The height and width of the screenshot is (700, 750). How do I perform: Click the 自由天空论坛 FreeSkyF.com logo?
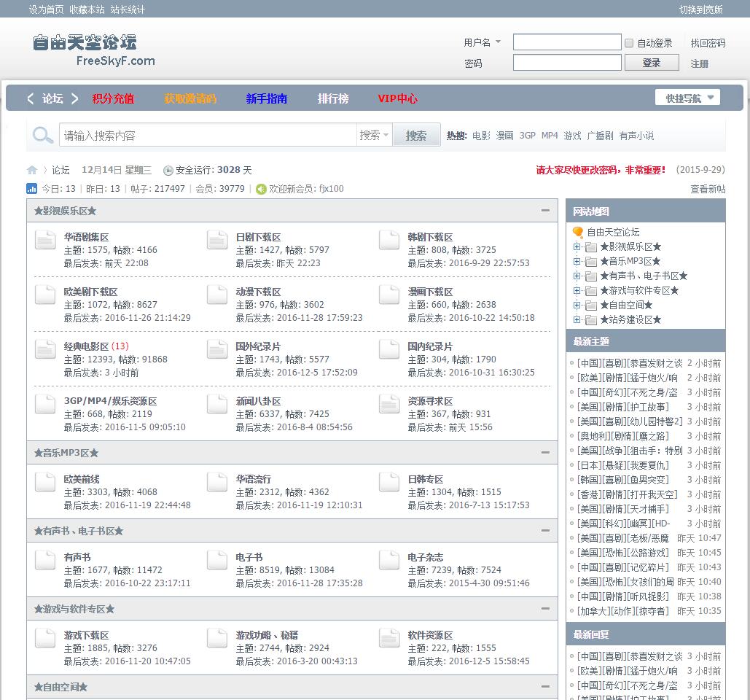pos(94,50)
